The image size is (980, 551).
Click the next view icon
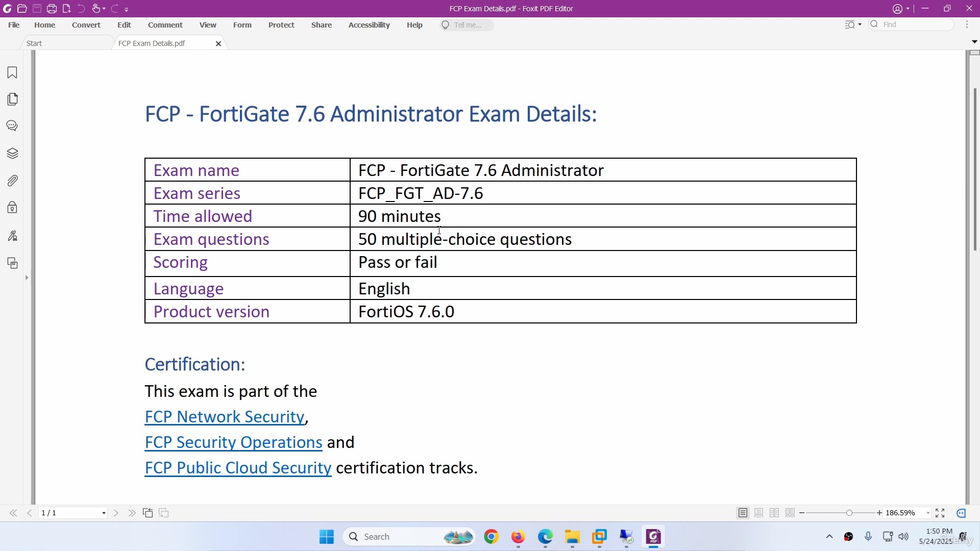click(164, 513)
